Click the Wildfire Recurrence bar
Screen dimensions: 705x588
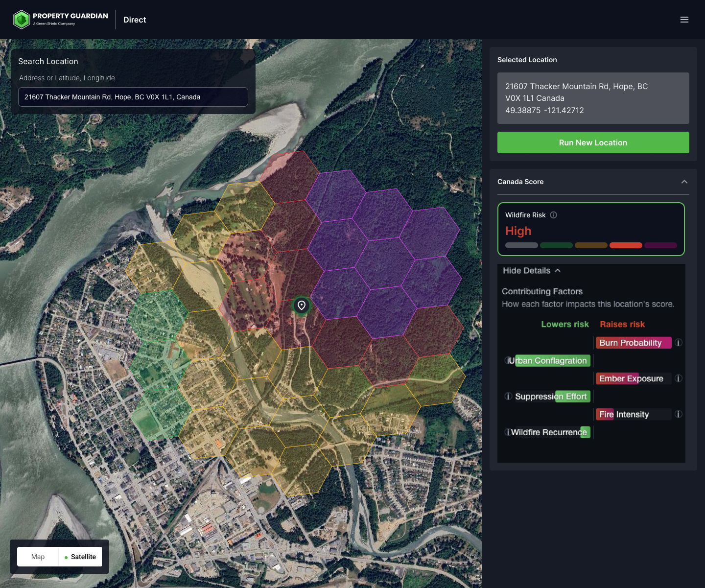(553, 432)
